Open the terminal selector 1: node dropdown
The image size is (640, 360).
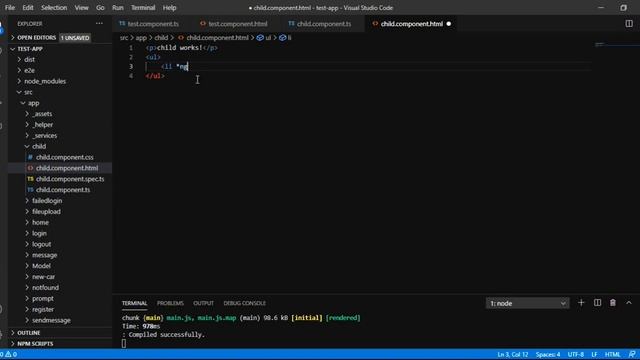[527, 303]
